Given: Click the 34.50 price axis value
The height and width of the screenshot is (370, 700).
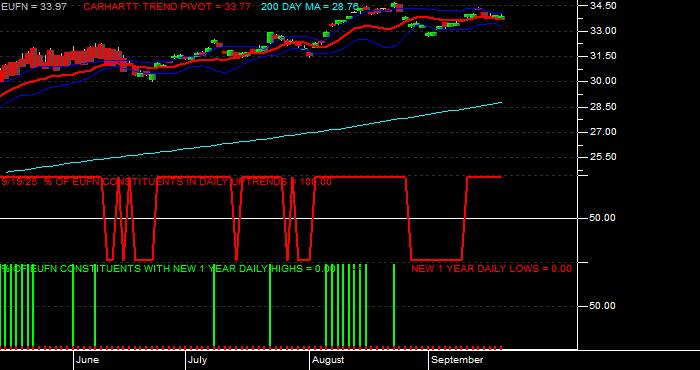Looking at the screenshot, I should (x=604, y=6).
